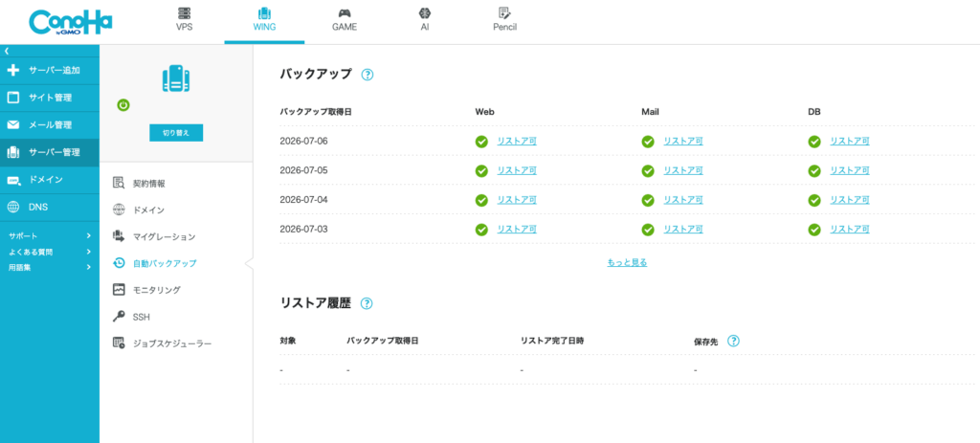The image size is (980, 443).
Task: Restore Mail backup from 2026-07-05
Action: pyautogui.click(x=682, y=170)
